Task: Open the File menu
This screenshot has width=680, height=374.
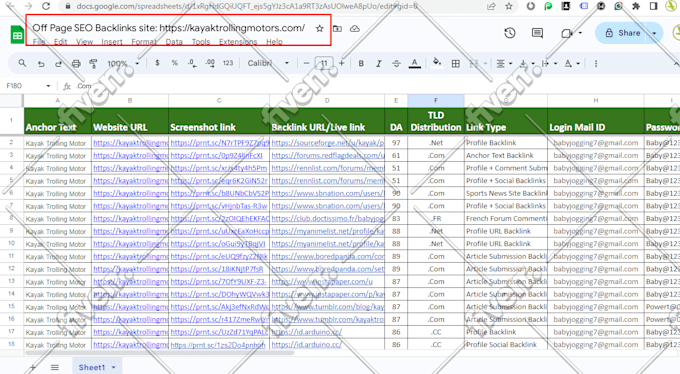Action: [x=39, y=42]
